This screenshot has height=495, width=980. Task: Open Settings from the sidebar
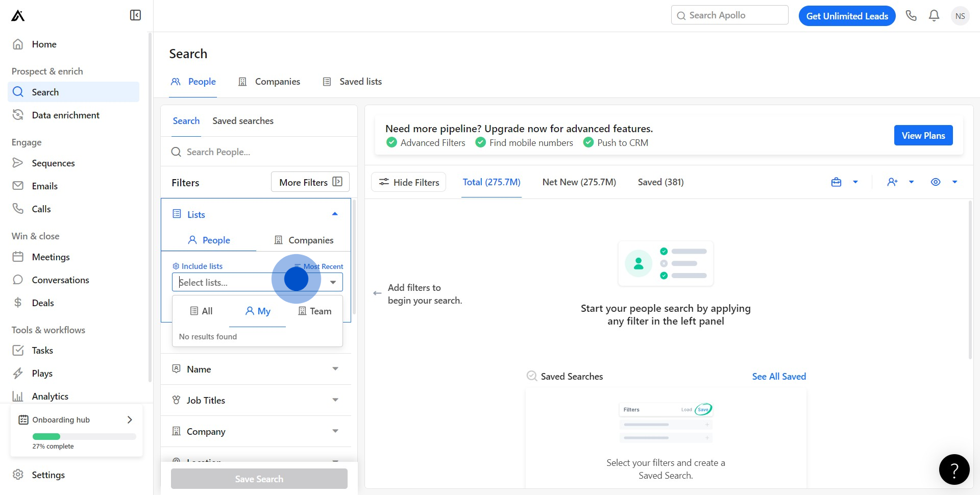coord(48,475)
